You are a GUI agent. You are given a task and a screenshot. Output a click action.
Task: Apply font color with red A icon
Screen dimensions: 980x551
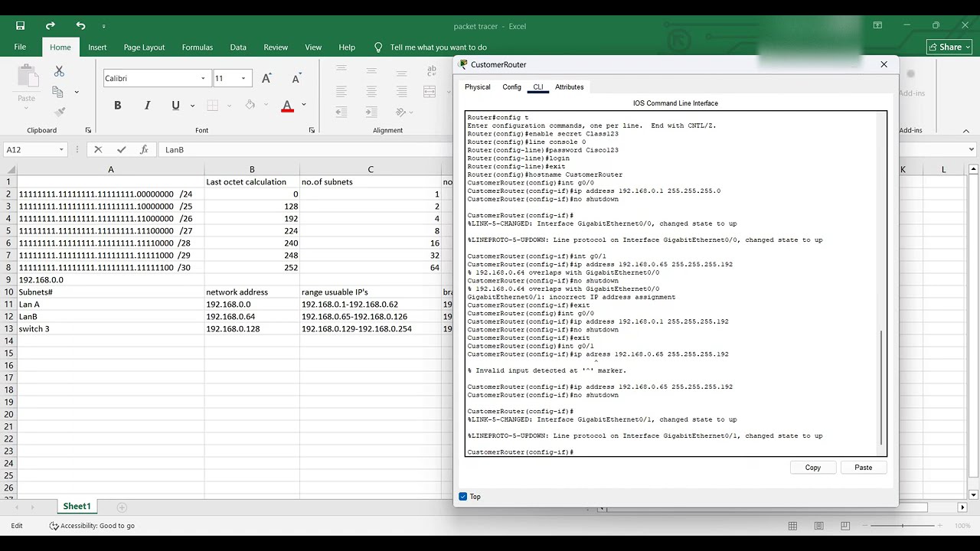click(x=287, y=106)
